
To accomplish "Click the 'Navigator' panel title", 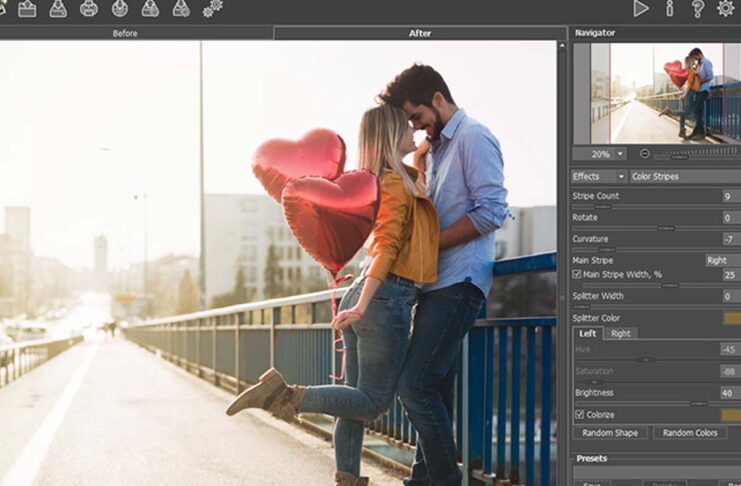I will coord(595,33).
